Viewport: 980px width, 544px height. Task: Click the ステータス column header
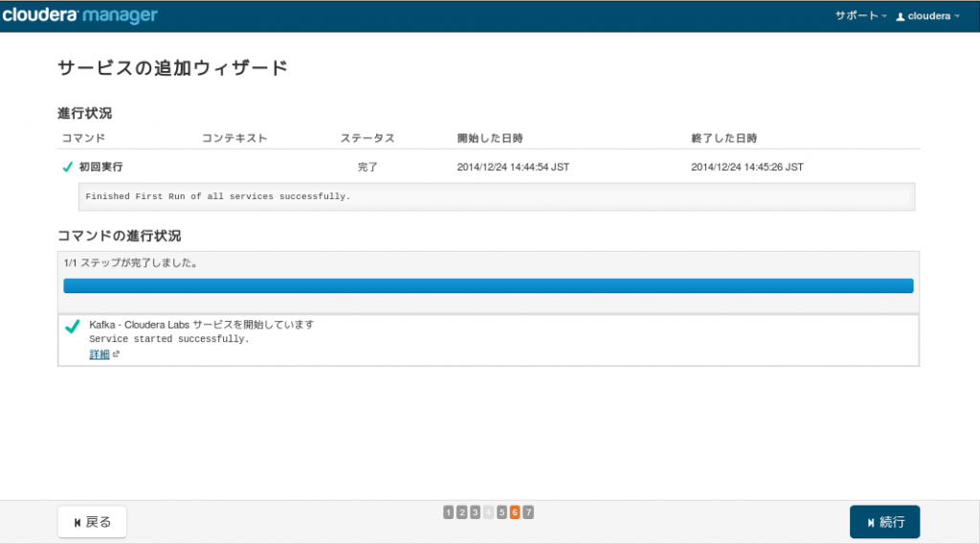[x=367, y=138]
